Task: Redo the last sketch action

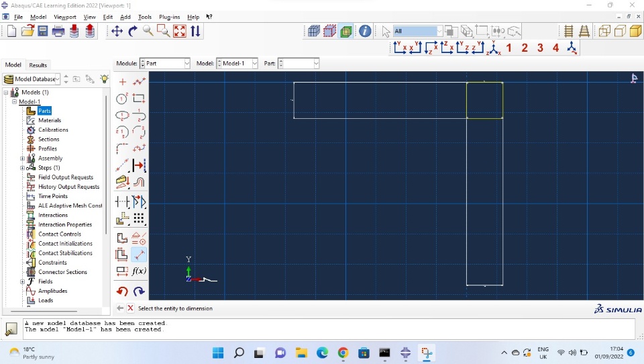Action: [139, 291]
